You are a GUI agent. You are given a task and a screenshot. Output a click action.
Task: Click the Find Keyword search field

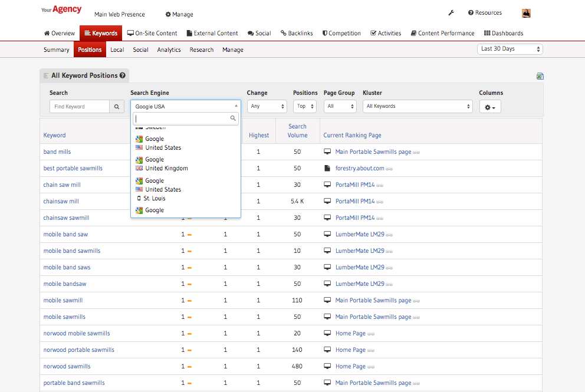pos(80,107)
